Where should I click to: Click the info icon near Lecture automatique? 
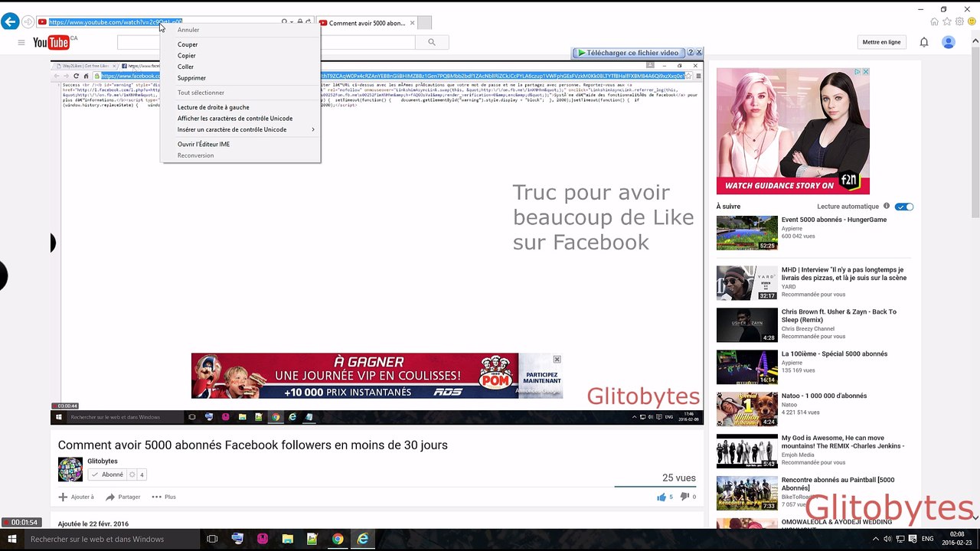point(887,206)
